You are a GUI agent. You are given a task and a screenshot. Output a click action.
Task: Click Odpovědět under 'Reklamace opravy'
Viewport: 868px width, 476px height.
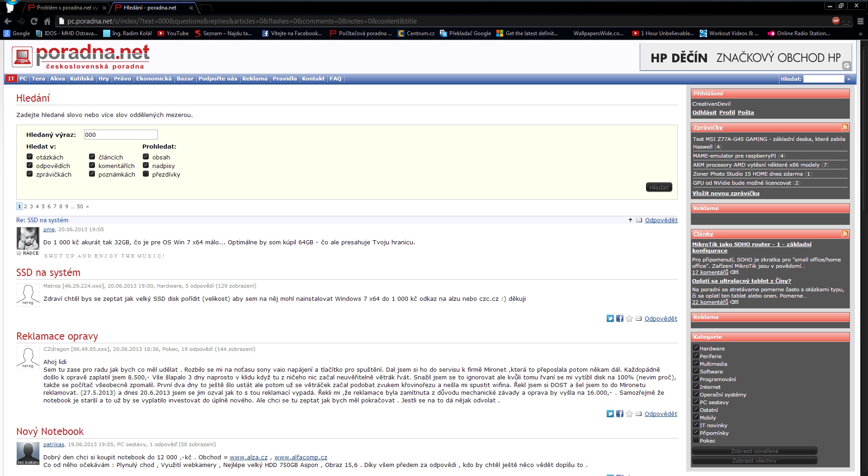point(661,414)
